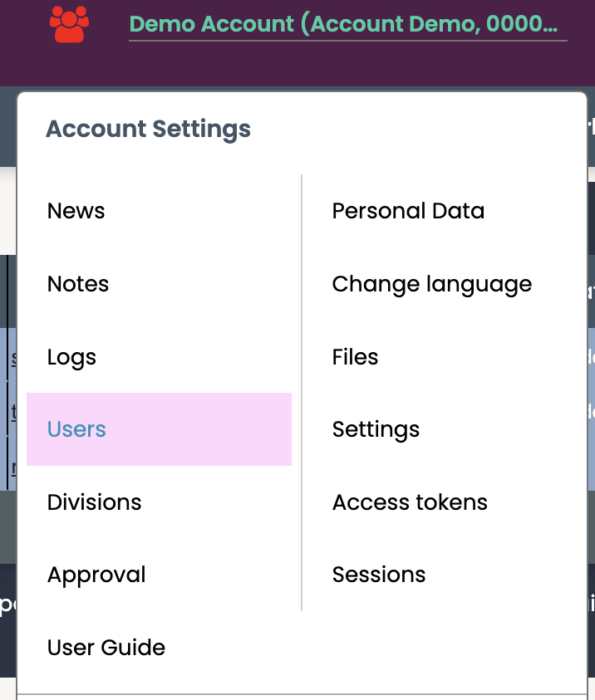
Task: Open the Logs entry
Action: tap(72, 357)
